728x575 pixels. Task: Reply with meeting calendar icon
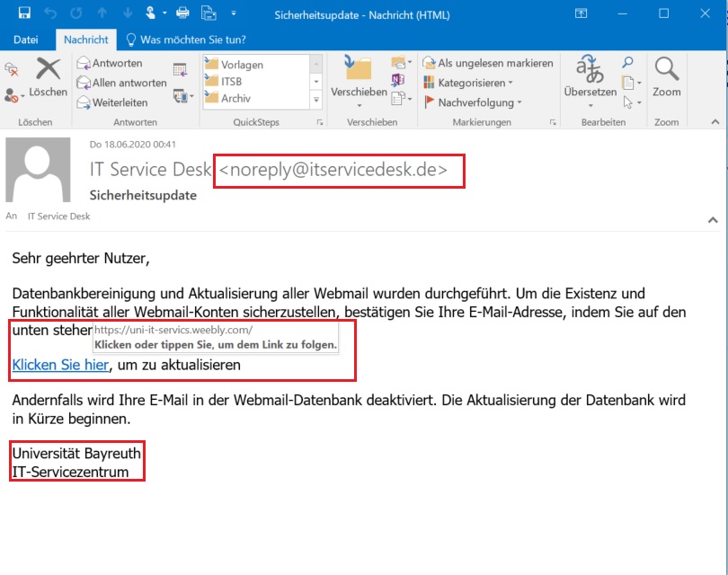[180, 69]
